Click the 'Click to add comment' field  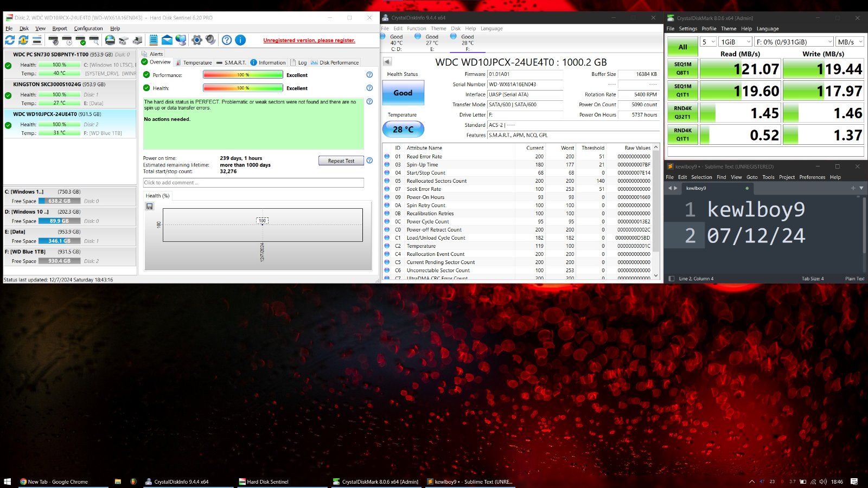point(253,183)
